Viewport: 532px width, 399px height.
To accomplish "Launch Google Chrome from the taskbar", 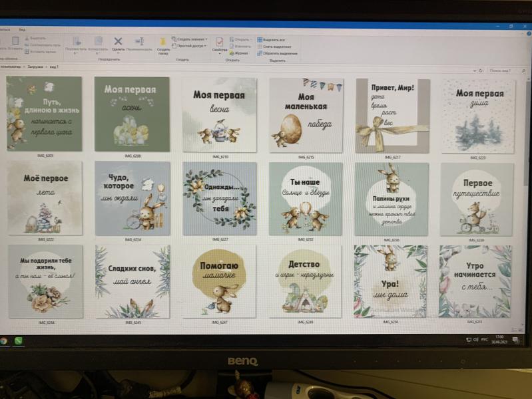I will pyautogui.click(x=4, y=340).
